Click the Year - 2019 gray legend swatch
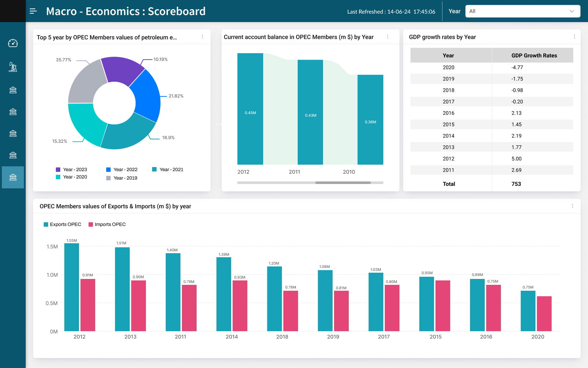This screenshot has width=588, height=368. 108,178
